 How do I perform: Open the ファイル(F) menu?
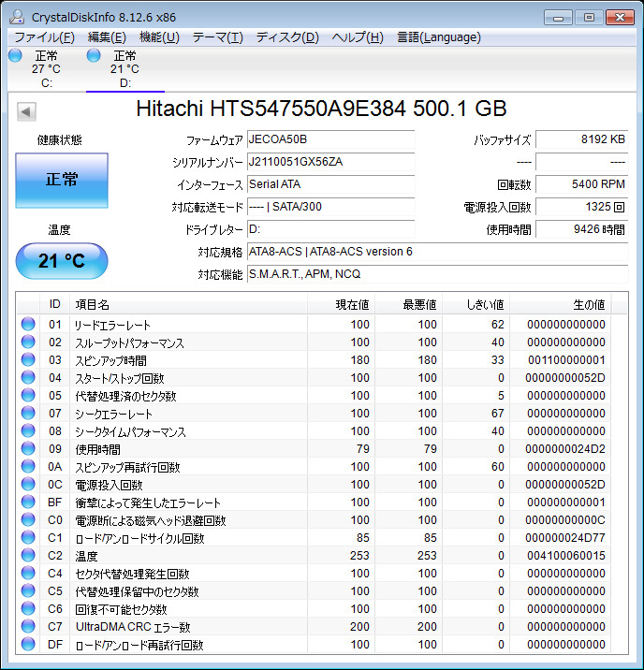coord(44,37)
